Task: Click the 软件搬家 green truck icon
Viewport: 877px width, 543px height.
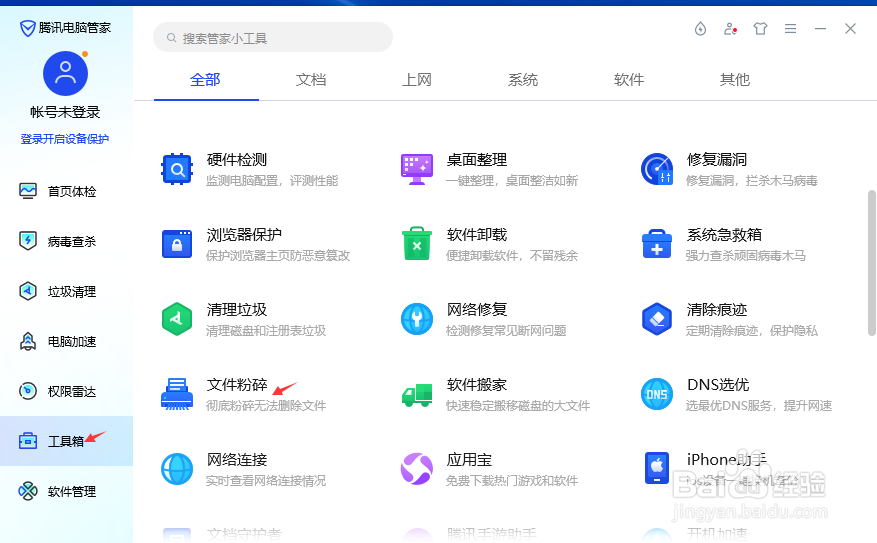Action: 417,395
